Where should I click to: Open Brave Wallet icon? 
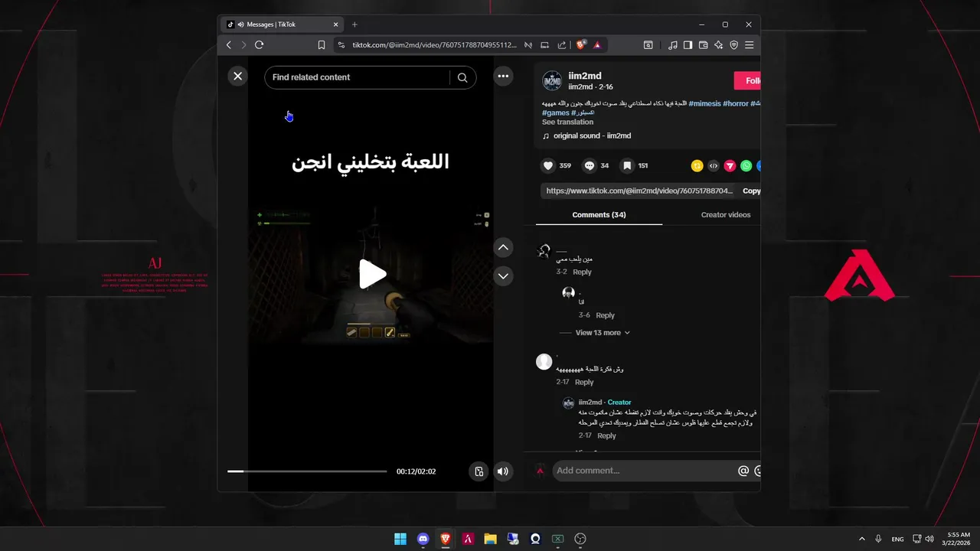tap(703, 45)
